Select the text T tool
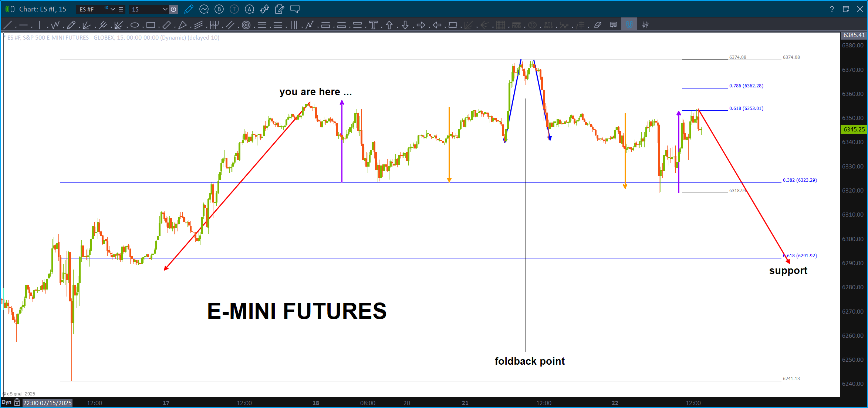Viewport: 868px width, 408px height. pyautogui.click(x=373, y=25)
